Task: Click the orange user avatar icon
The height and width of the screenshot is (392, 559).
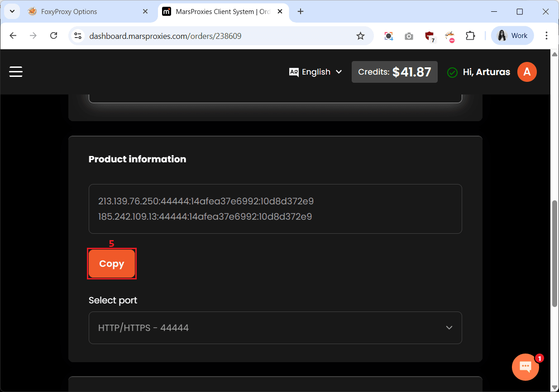Action: 527,72
